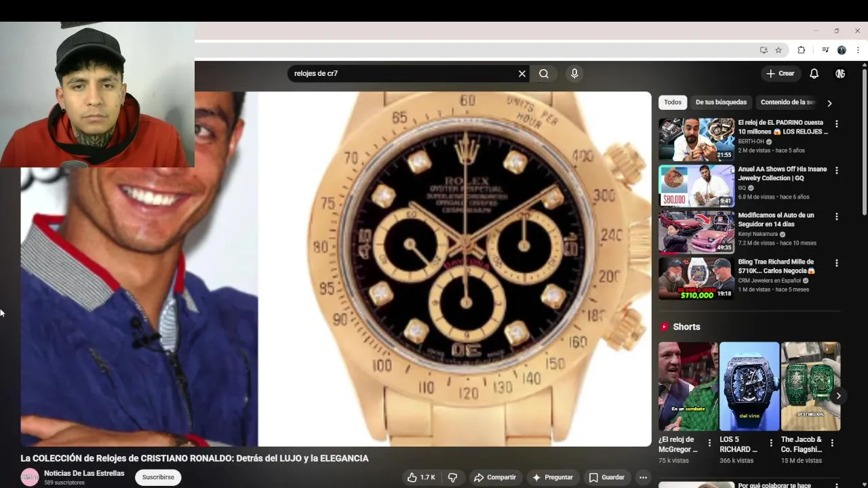The height and width of the screenshot is (488, 868).
Task: Click the Modificamos el Auto video title
Action: click(x=776, y=220)
